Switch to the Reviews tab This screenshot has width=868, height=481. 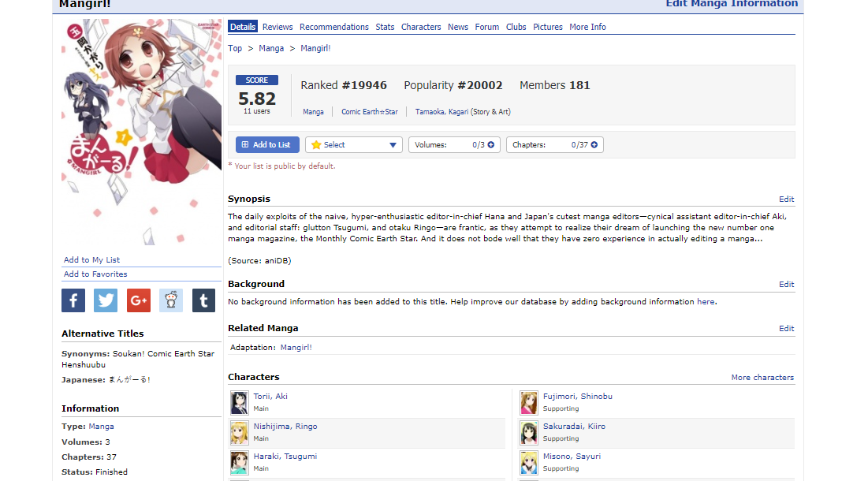(x=278, y=27)
